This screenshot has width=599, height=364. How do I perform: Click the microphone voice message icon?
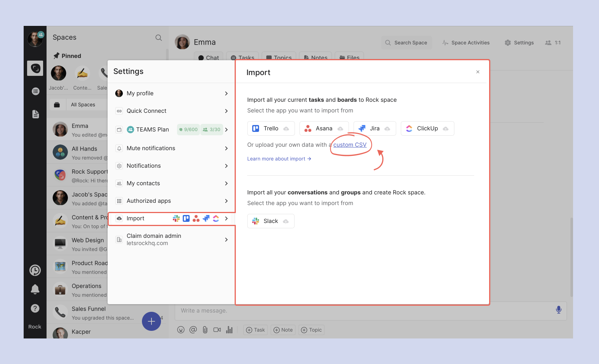559,310
